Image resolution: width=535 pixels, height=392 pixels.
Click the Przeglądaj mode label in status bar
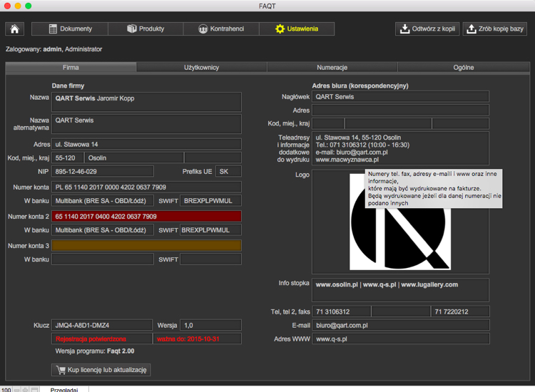click(x=64, y=390)
